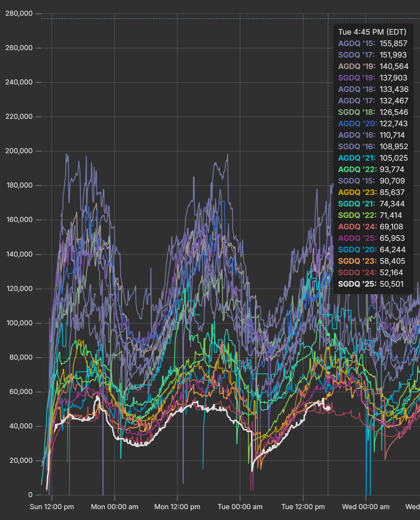The image size is (420, 520).
Task: Click the 240,000 y-axis label
Action: 19,82
